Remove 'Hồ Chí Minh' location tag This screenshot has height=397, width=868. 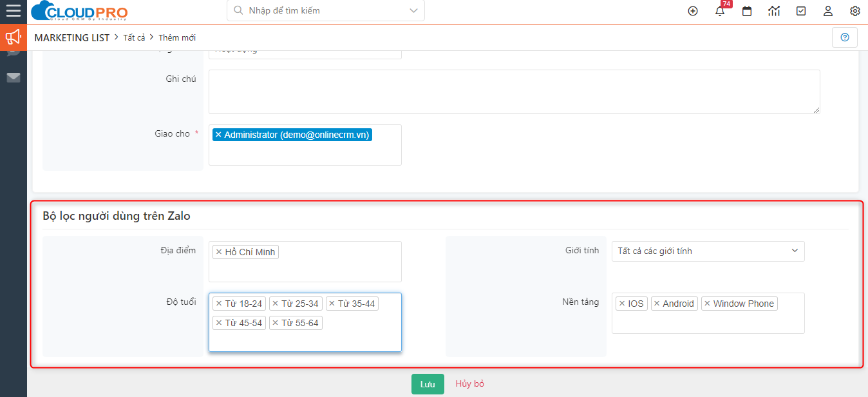[x=218, y=252]
